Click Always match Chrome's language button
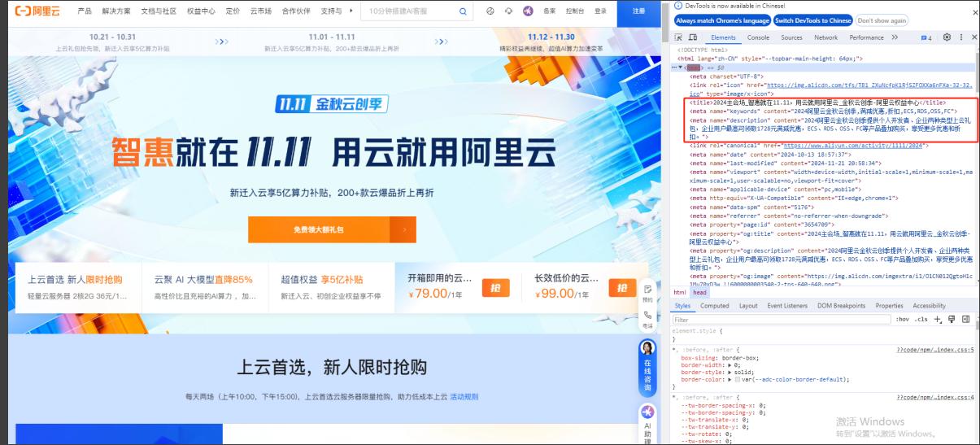 [x=722, y=20]
